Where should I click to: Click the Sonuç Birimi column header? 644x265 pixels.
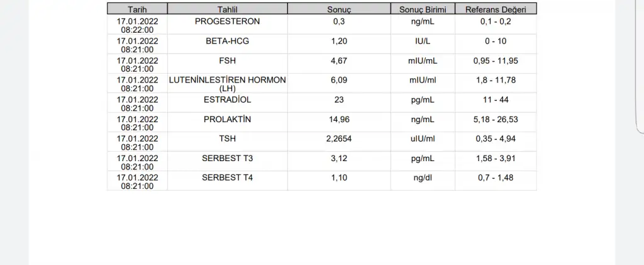[422, 10]
